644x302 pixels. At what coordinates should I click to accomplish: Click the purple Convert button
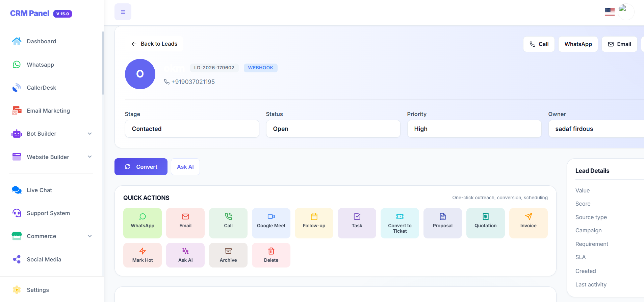point(141,167)
